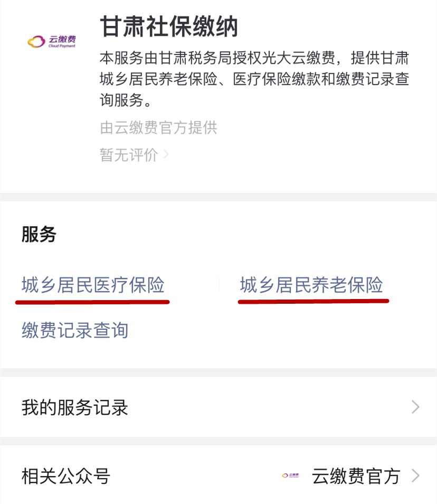Click the 云缴费 Cloud Payment logo
This screenshot has width=437, height=504.
52,41
